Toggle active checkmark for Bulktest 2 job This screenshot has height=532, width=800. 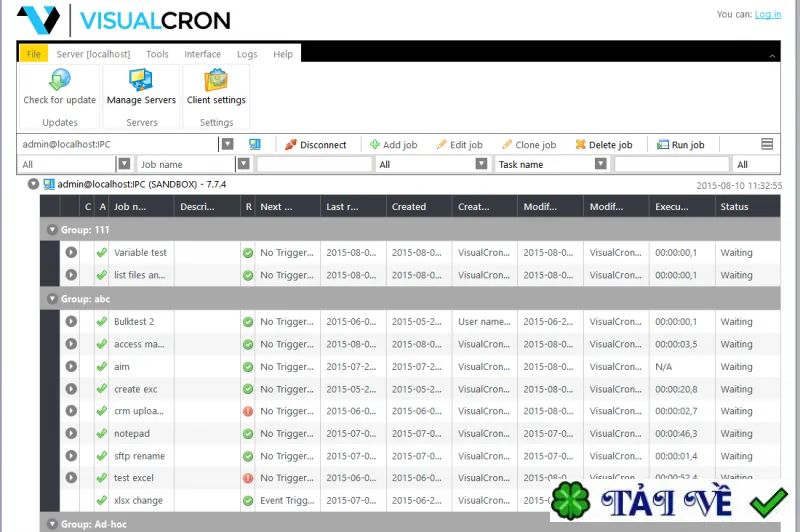tap(102, 321)
